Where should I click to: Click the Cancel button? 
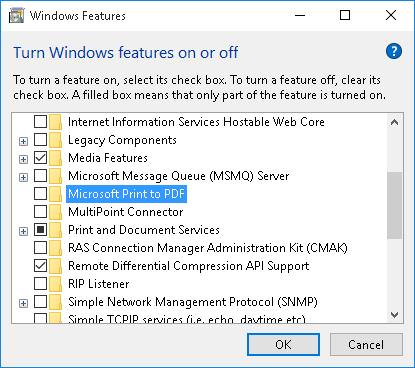tap(366, 344)
